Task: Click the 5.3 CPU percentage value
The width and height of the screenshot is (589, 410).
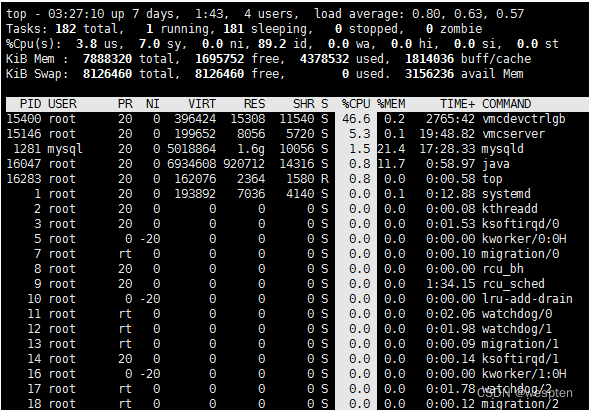Action: pyautogui.click(x=359, y=134)
